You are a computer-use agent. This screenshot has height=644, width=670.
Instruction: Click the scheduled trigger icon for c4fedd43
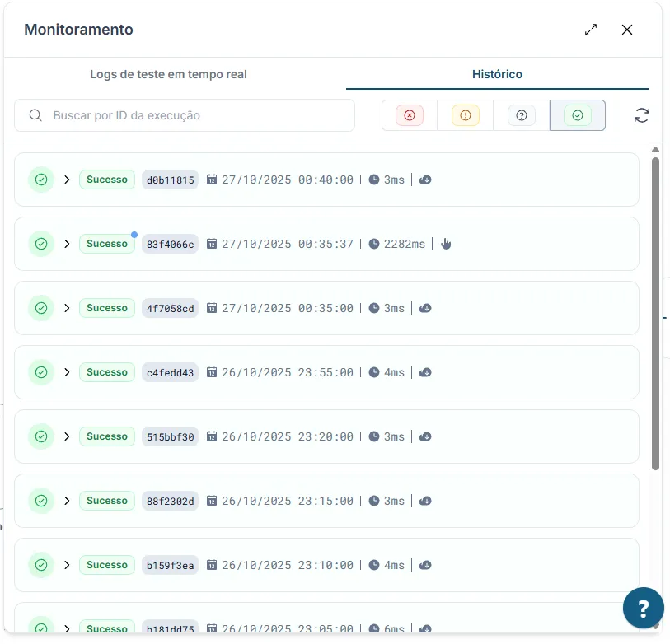425,372
